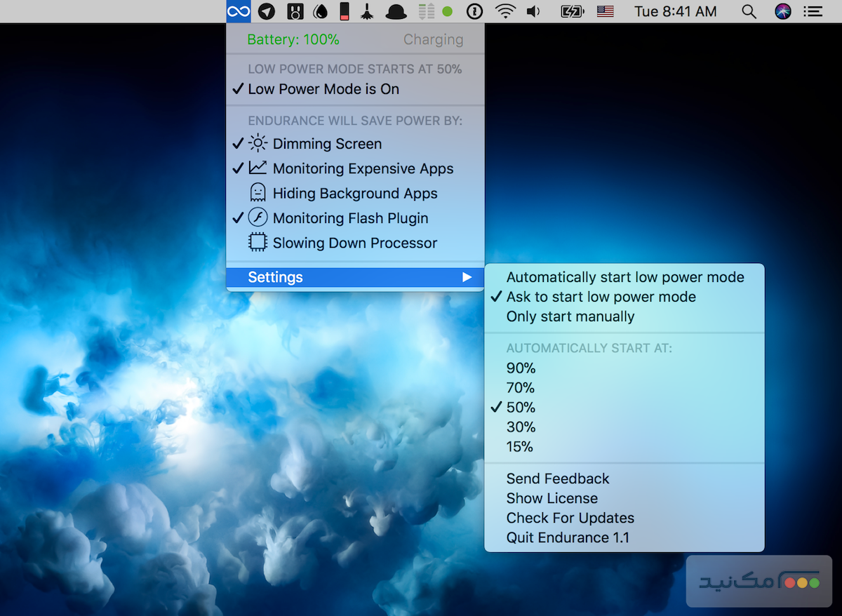This screenshot has width=842, height=616.
Task: Open the Wi-Fi status menu
Action: [504, 11]
